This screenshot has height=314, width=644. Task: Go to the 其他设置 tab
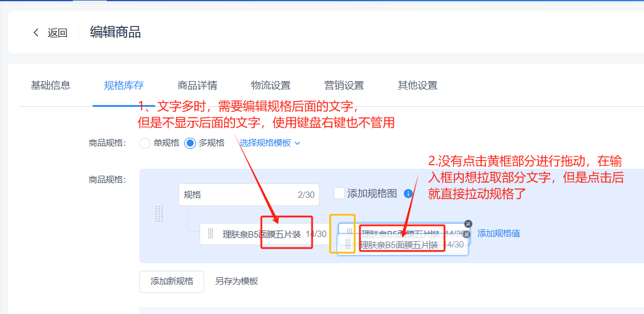[417, 85]
